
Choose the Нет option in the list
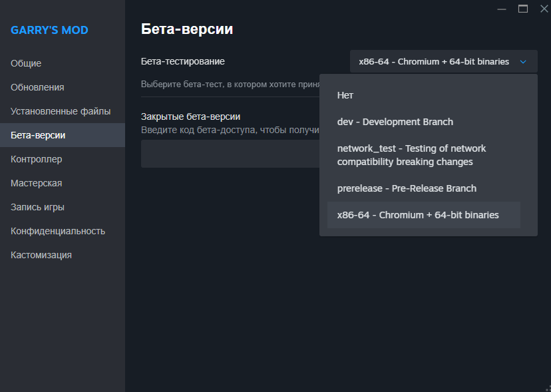point(345,95)
